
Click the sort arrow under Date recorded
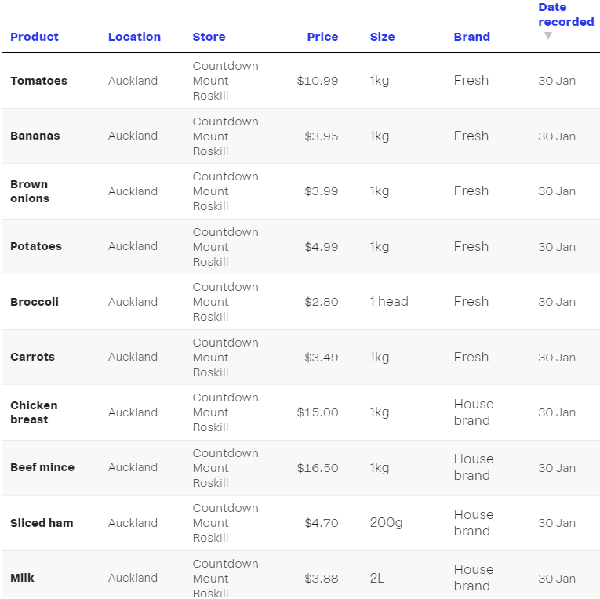(x=547, y=36)
